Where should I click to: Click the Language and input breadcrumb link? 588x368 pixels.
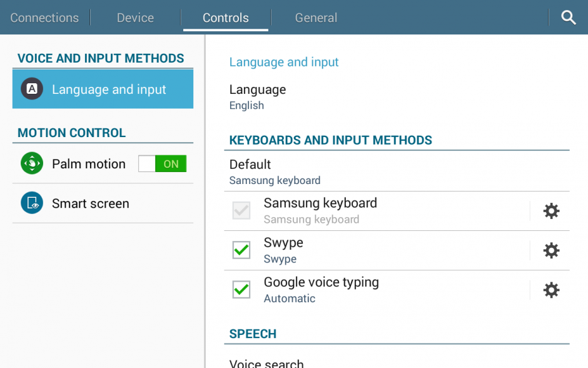(x=284, y=62)
